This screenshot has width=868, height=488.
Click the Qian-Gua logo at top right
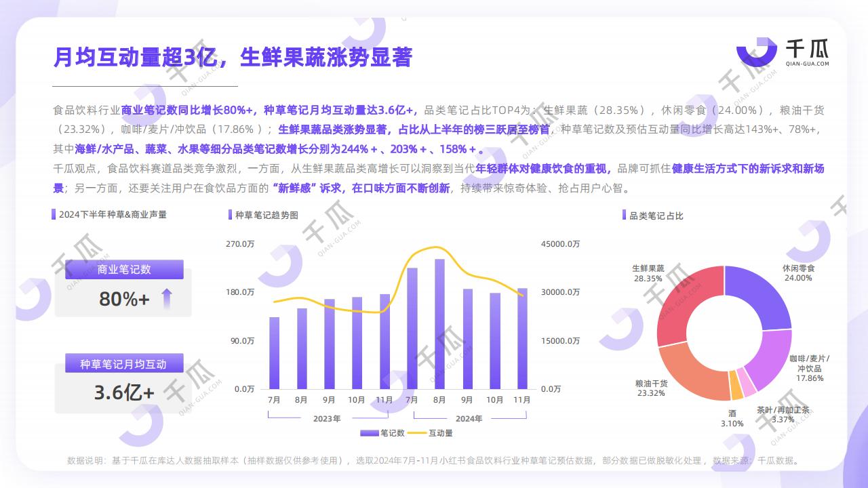click(x=783, y=52)
